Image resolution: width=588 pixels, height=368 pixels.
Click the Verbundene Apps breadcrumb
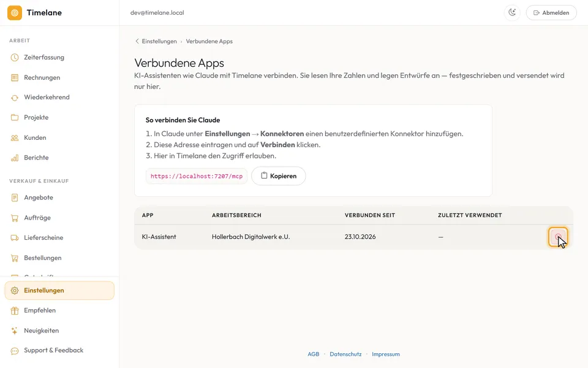[209, 41]
